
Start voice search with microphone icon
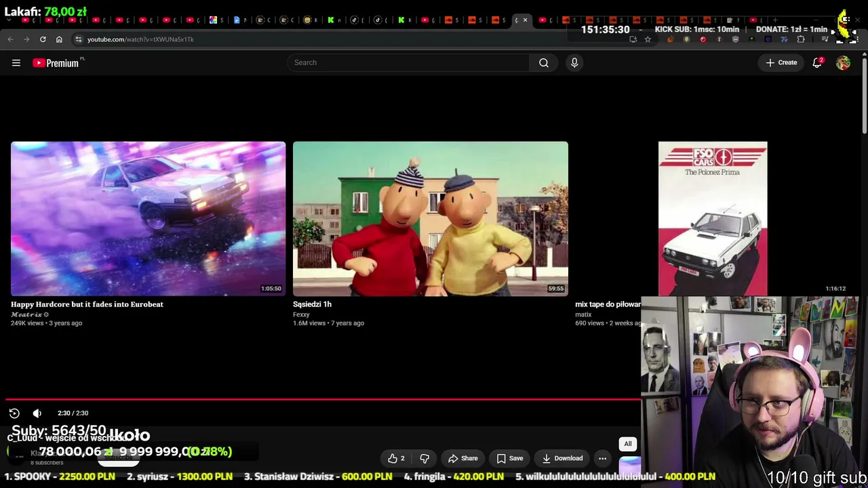[x=574, y=62]
